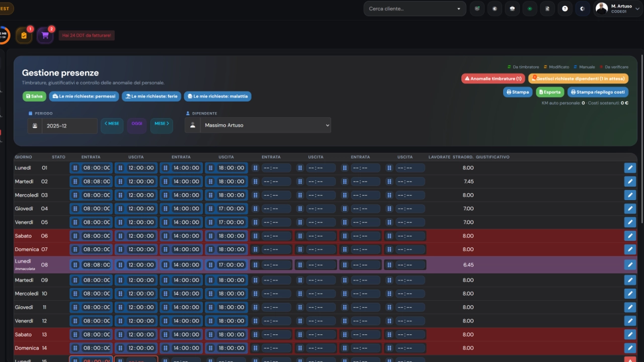Click worked hours 7.45 on Martedì 02
Viewport: 644px width, 362px height.
(x=468, y=182)
